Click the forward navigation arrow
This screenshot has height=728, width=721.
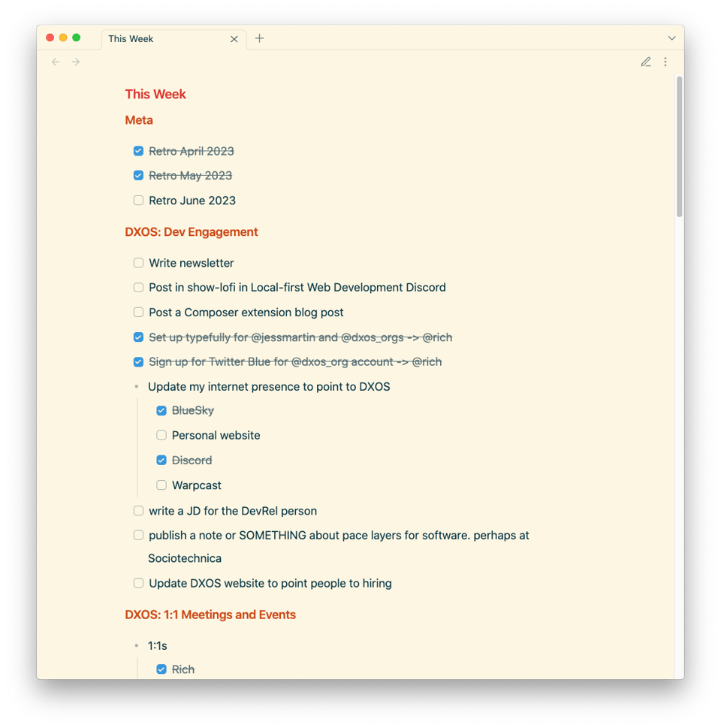(x=75, y=62)
